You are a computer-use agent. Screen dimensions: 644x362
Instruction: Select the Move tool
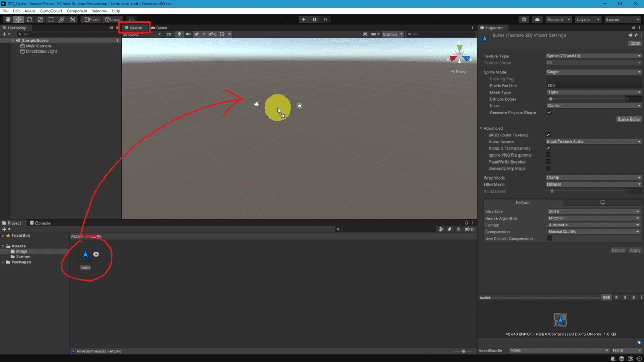click(19, 19)
